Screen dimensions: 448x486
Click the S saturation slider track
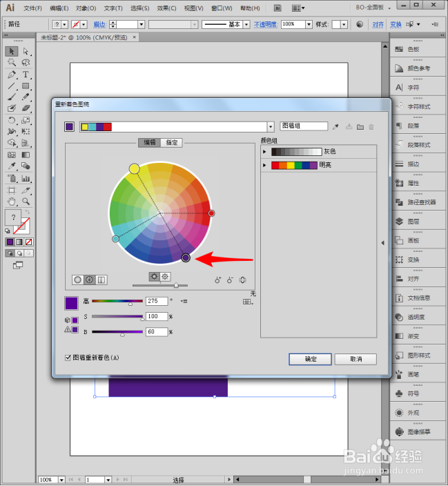coord(117,316)
